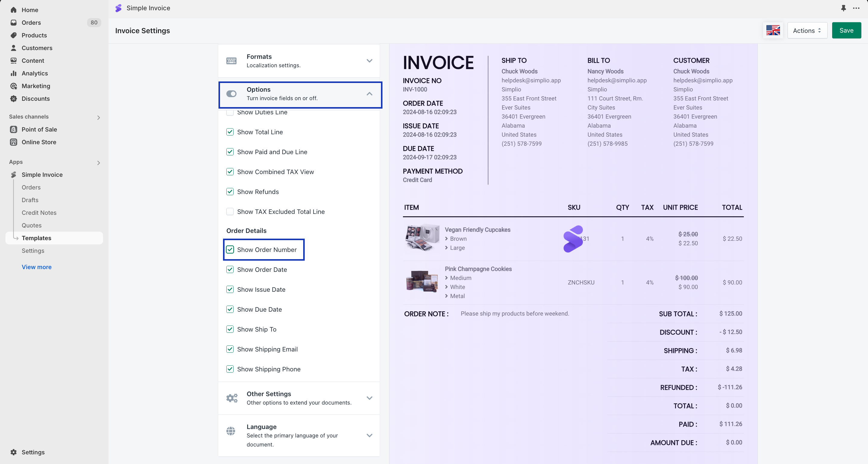Image resolution: width=868 pixels, height=464 pixels.
Task: Click the Point of Sale icon
Action: tap(14, 129)
